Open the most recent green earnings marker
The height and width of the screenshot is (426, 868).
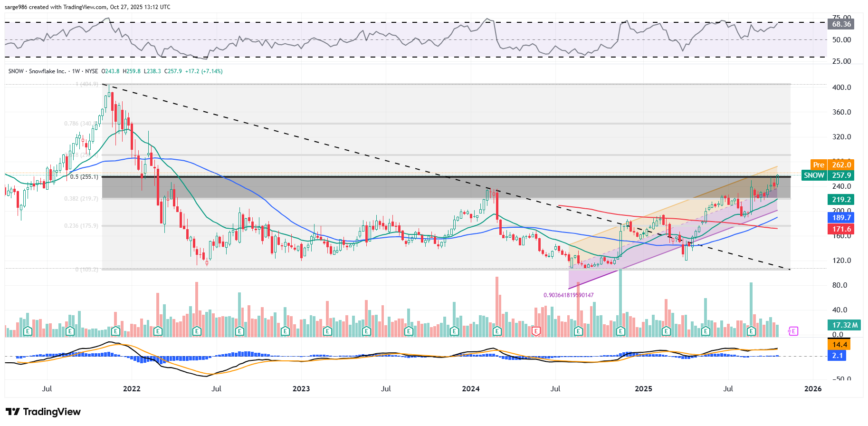751,331
